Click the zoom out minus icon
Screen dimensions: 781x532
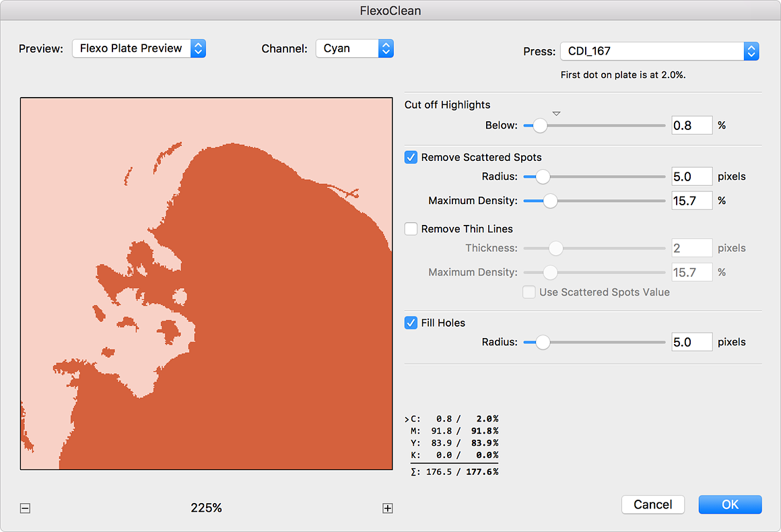pos(25,508)
